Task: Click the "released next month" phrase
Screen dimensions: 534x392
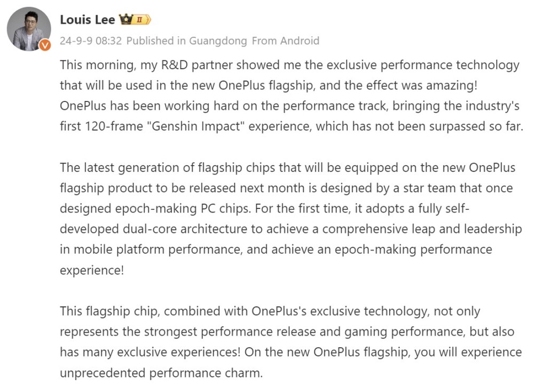Action: pyautogui.click(x=250, y=188)
